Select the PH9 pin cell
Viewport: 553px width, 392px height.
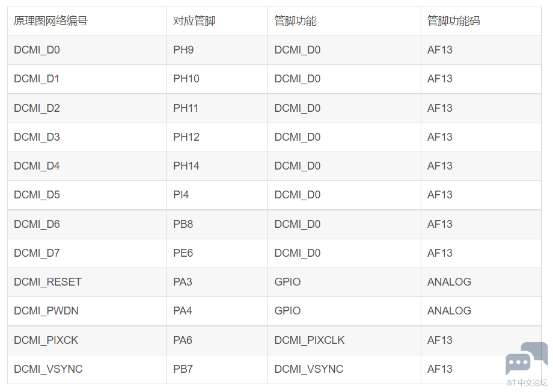click(x=217, y=50)
